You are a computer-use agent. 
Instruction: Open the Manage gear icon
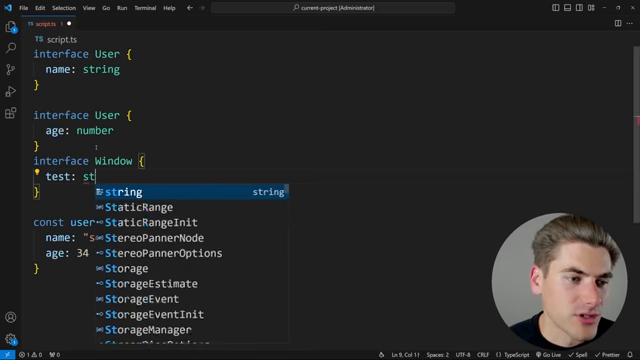11,339
